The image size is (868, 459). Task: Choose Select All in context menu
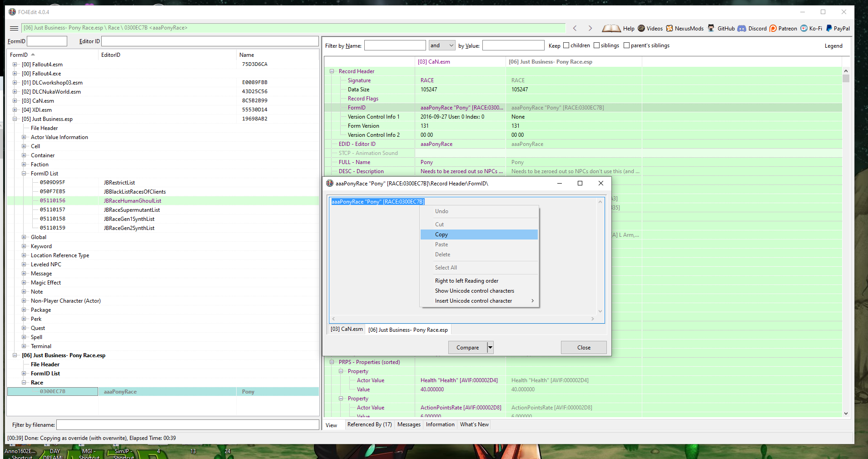click(479, 268)
